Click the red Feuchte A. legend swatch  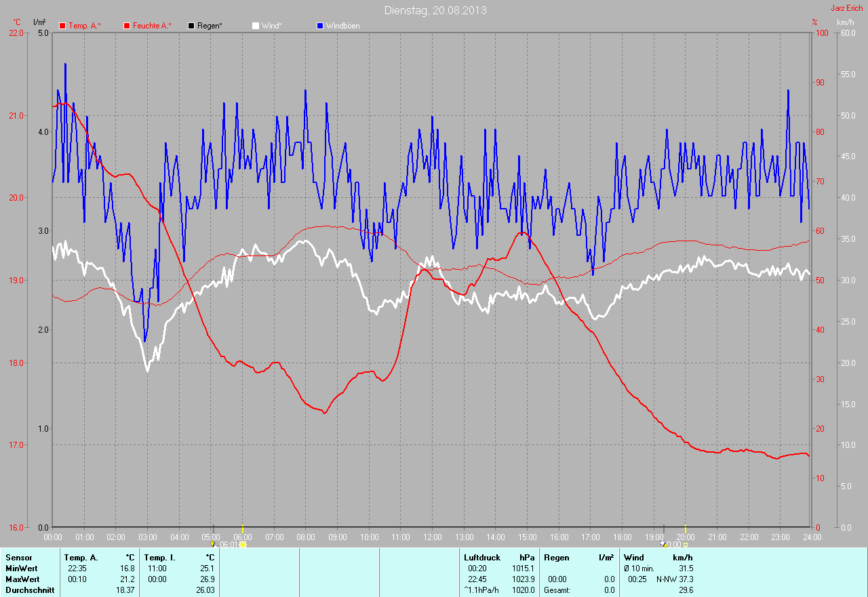click(127, 26)
